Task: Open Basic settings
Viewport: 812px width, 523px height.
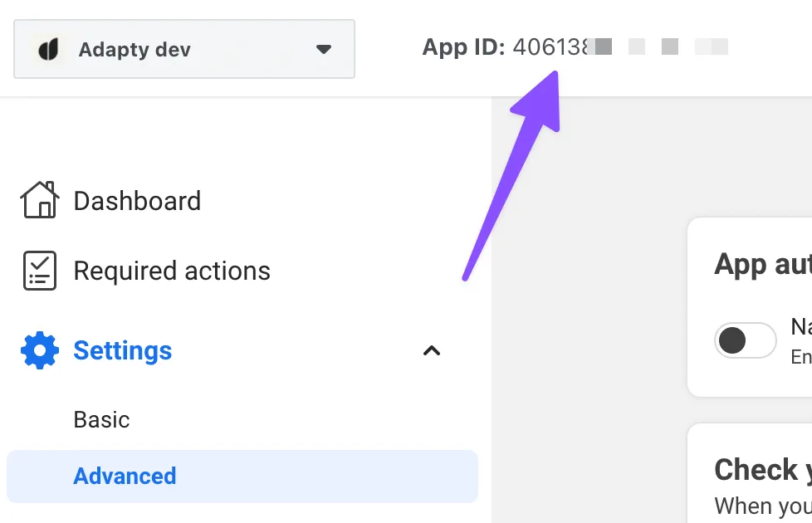Action: click(x=102, y=420)
